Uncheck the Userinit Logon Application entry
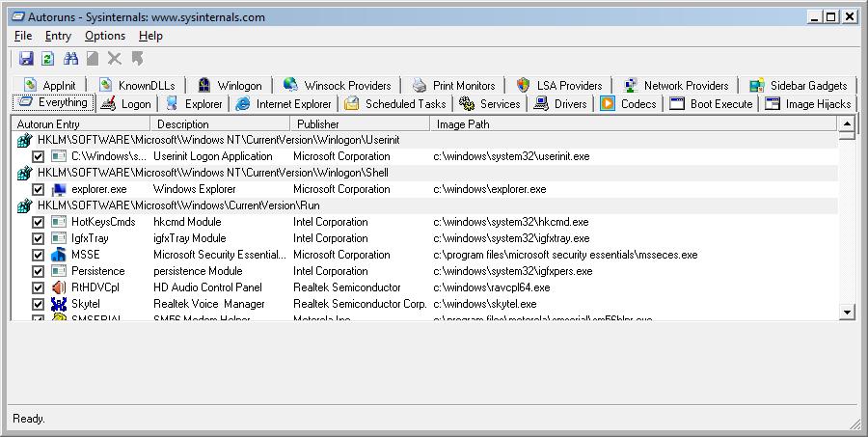The height and width of the screenshot is (437, 868). click(x=38, y=156)
